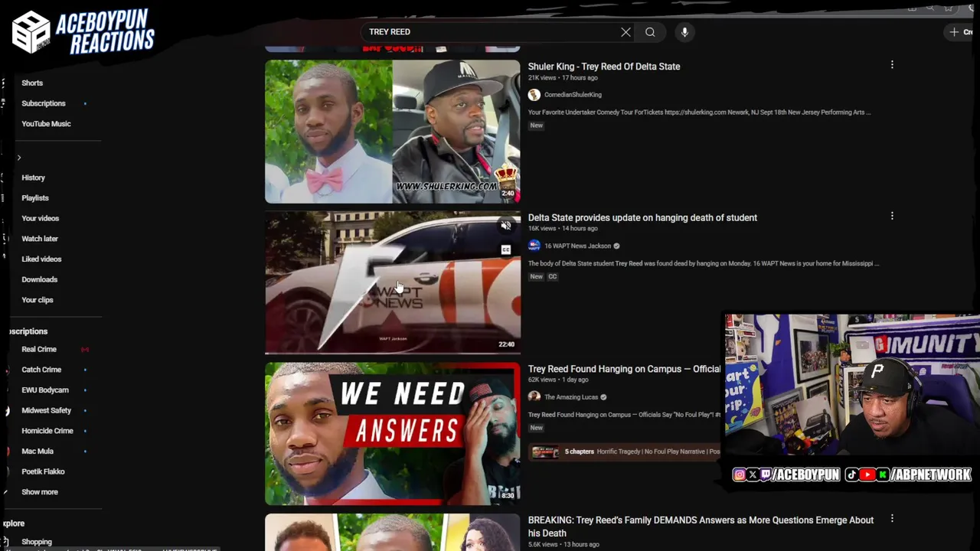Open History in the sidebar
This screenshot has height=551, width=980.
[33, 178]
